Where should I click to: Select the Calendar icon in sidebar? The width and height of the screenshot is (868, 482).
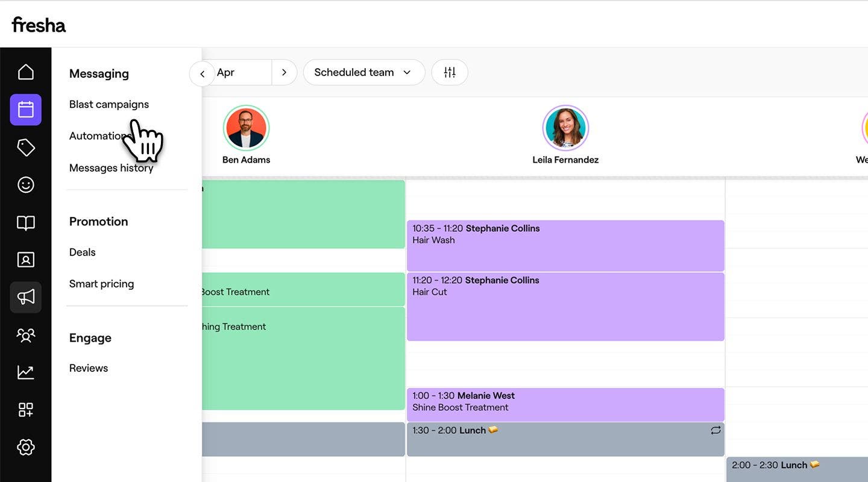tap(25, 110)
